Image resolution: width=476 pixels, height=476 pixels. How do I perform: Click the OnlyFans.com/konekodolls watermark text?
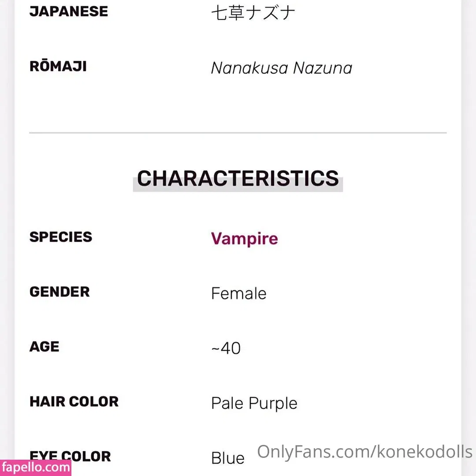[364, 452]
